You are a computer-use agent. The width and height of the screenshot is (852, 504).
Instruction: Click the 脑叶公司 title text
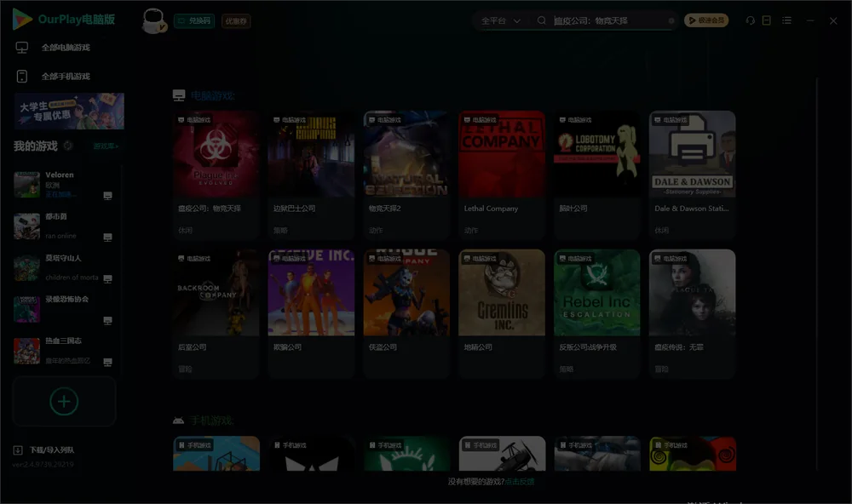pyautogui.click(x=573, y=209)
